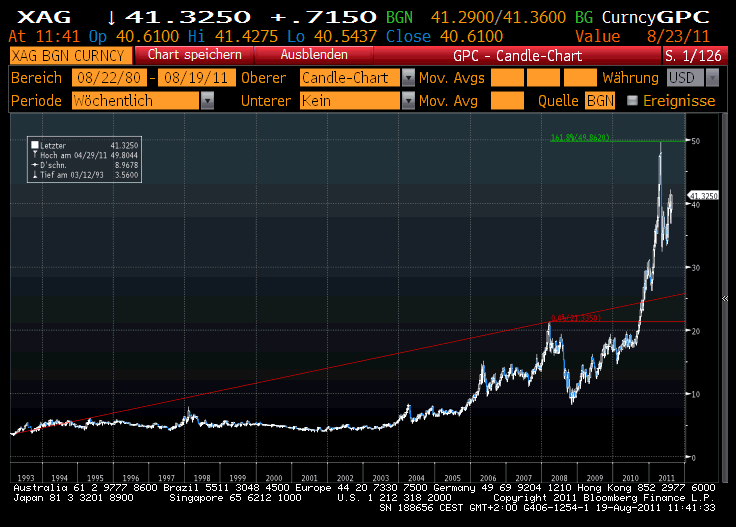Click the Tief am 03/12/93 legend entry
Screen dimensions: 736x527
(x=85, y=175)
